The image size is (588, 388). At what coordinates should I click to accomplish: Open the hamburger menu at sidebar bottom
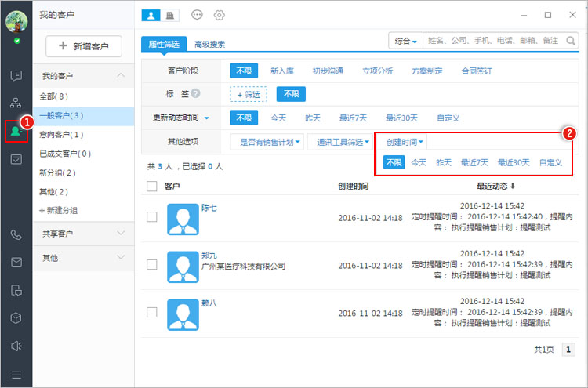[x=16, y=375]
